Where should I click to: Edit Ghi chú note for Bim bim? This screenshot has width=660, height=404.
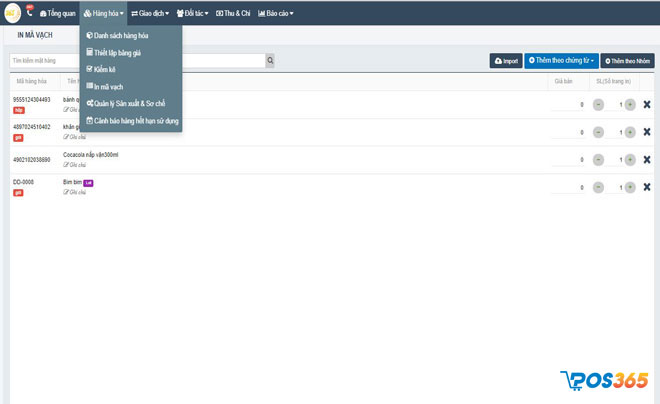[75, 192]
